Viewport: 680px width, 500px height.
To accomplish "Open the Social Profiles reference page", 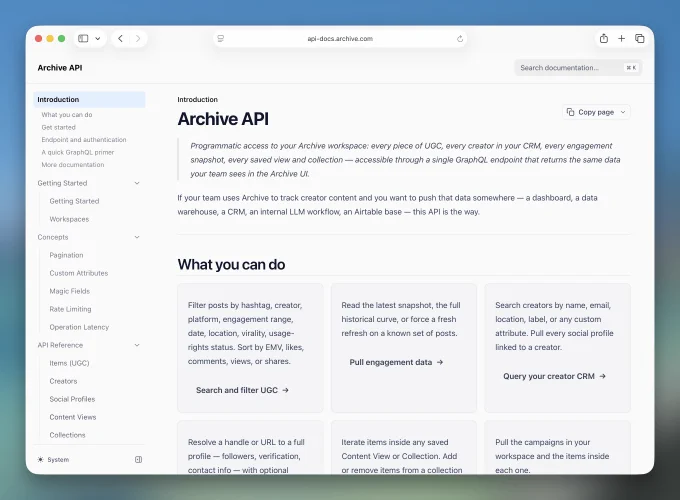I will [x=72, y=399].
